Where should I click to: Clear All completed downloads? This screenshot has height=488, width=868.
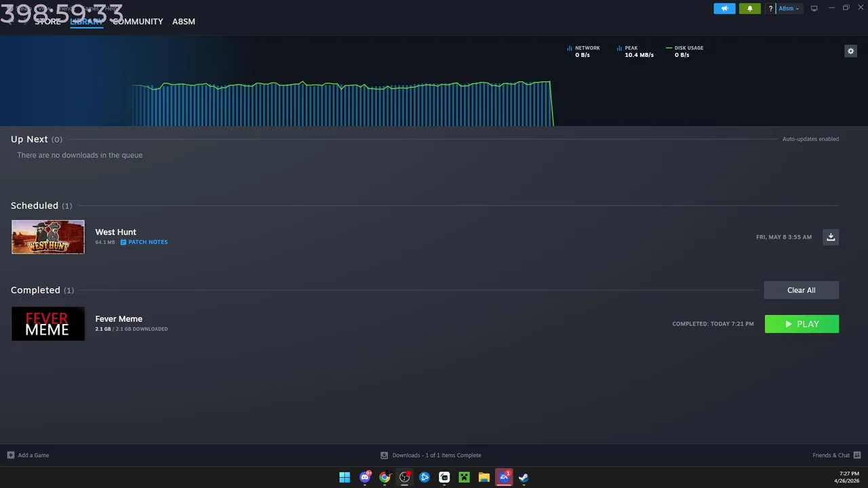[802, 290]
